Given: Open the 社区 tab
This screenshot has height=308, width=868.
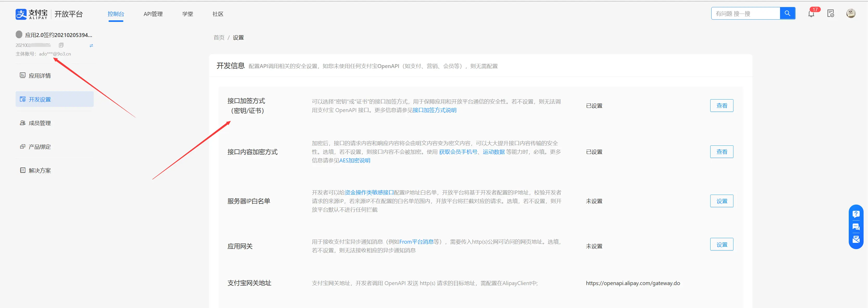Looking at the screenshot, I should 218,14.
